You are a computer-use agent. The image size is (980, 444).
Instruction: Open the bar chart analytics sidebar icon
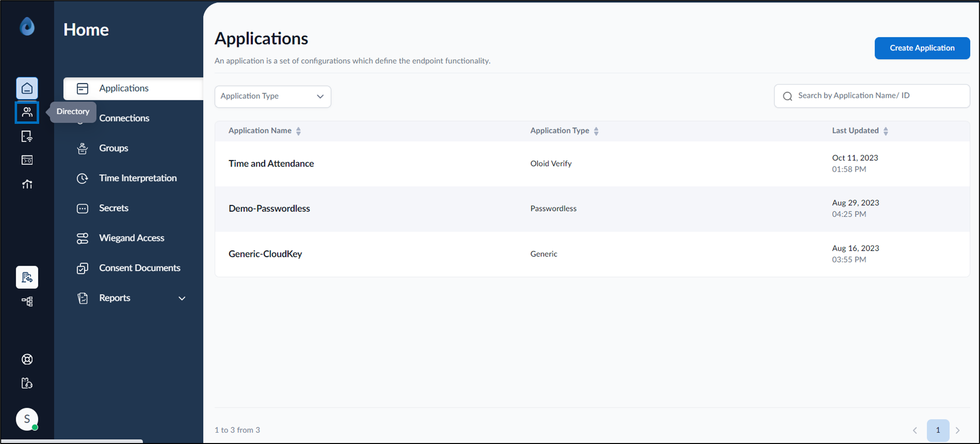(27, 184)
